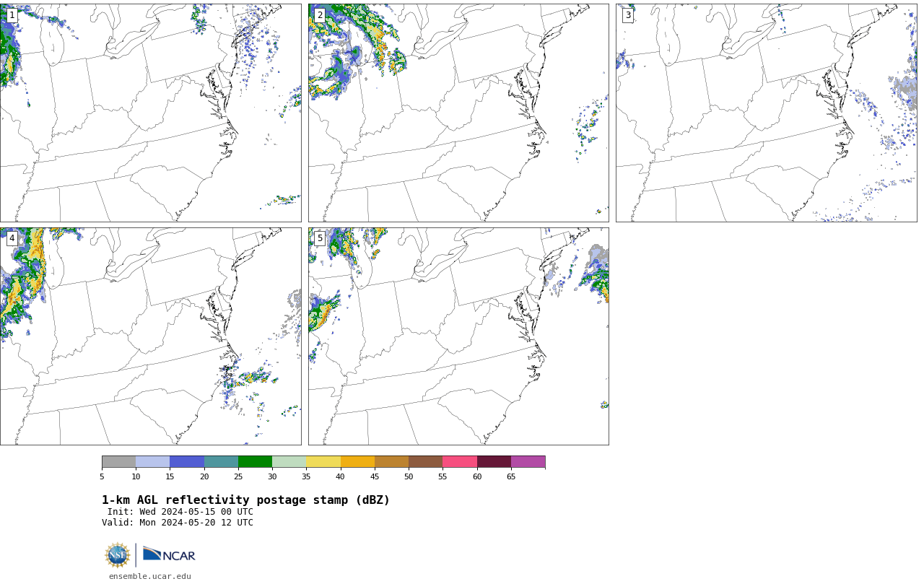Click the pale green 30-35 dBZ swatch
This screenshot has width=924, height=584.
click(x=289, y=462)
